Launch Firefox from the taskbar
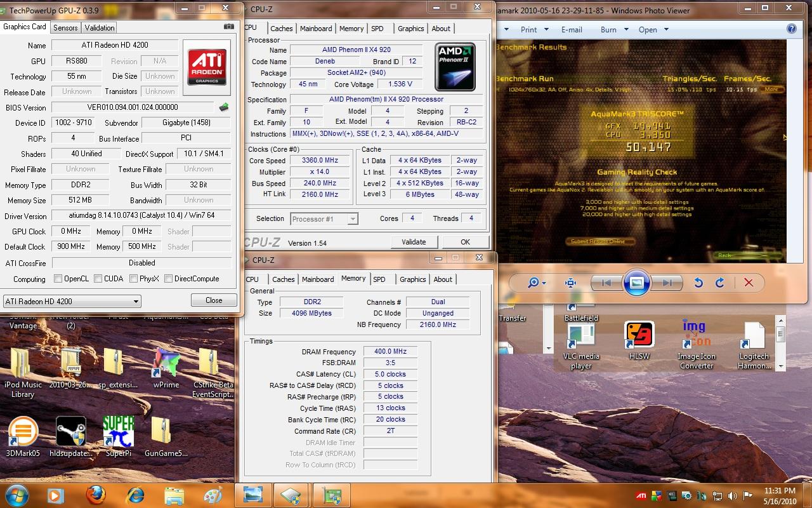 click(x=95, y=495)
